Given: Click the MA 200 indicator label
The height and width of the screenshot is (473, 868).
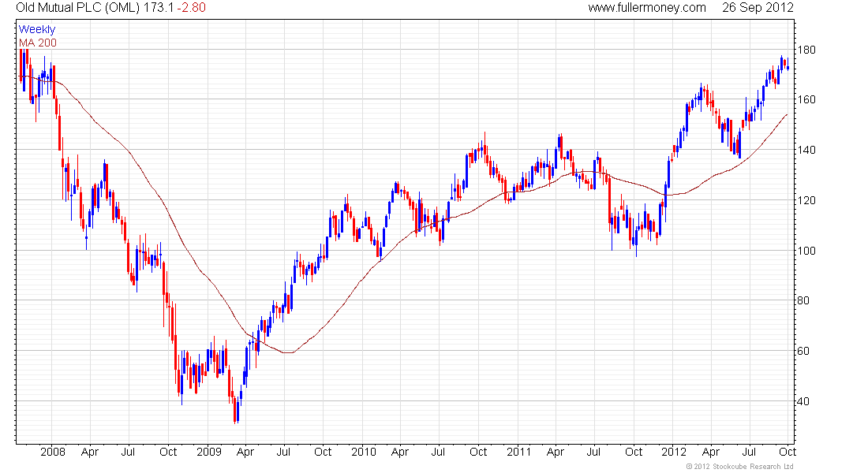Looking at the screenshot, I should tap(38, 43).
